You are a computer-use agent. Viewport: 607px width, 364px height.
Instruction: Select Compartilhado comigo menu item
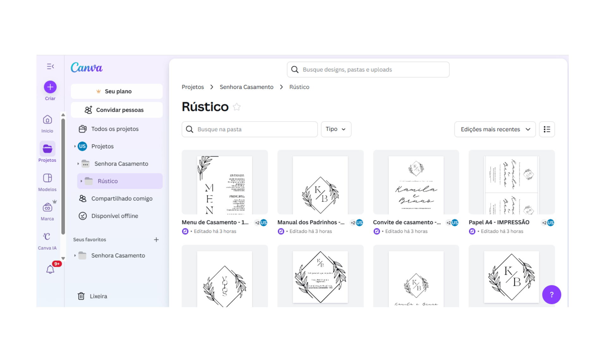pos(122,198)
